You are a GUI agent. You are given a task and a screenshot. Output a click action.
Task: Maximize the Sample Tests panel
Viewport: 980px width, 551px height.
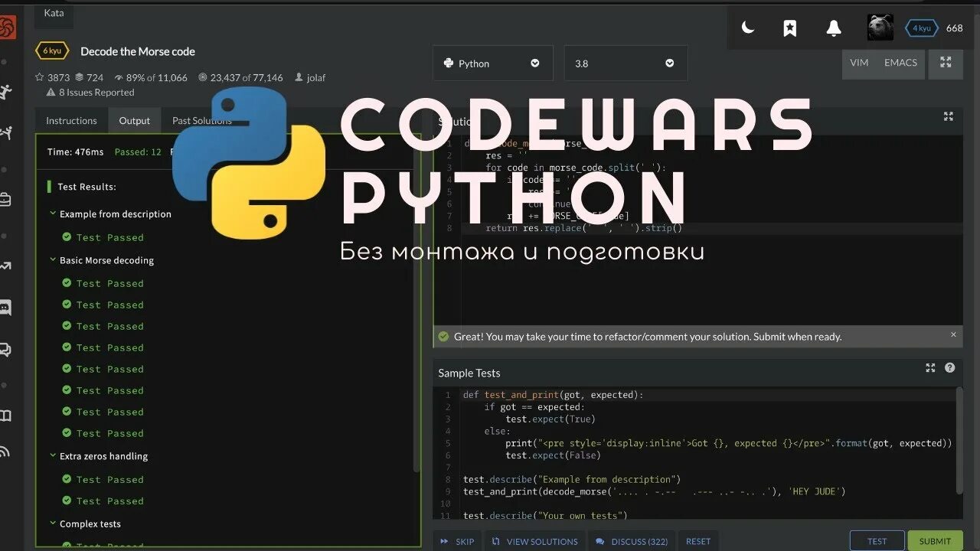930,368
